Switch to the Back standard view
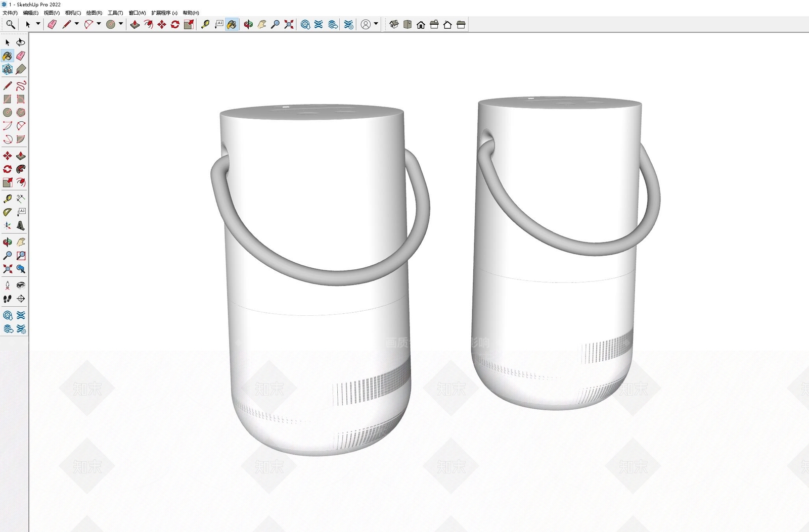The image size is (809, 532). click(x=447, y=24)
